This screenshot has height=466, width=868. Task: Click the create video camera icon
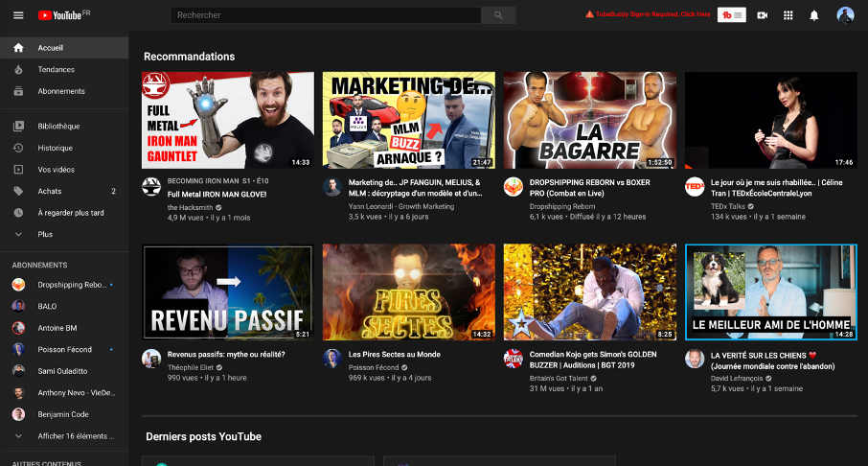[763, 15]
